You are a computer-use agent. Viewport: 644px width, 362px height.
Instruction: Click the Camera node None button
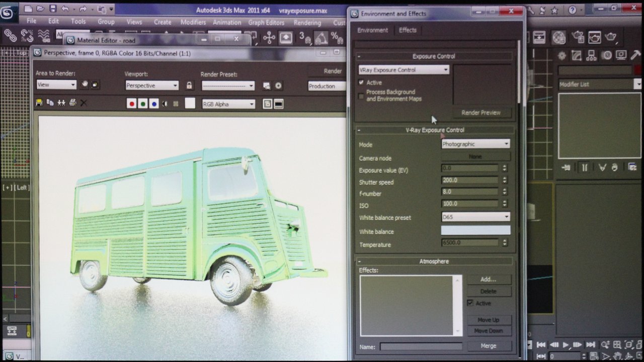[475, 157]
